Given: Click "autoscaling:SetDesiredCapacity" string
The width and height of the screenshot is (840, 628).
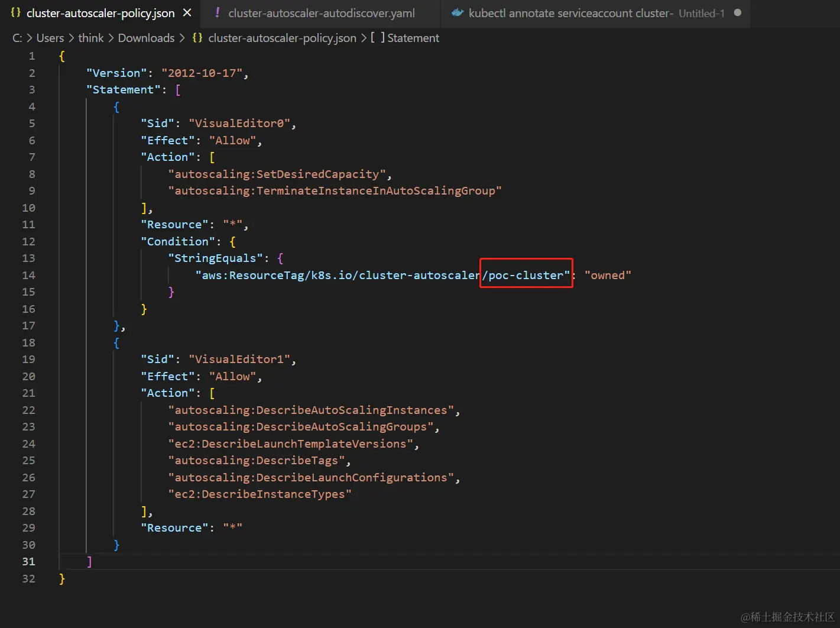Looking at the screenshot, I should [x=277, y=174].
